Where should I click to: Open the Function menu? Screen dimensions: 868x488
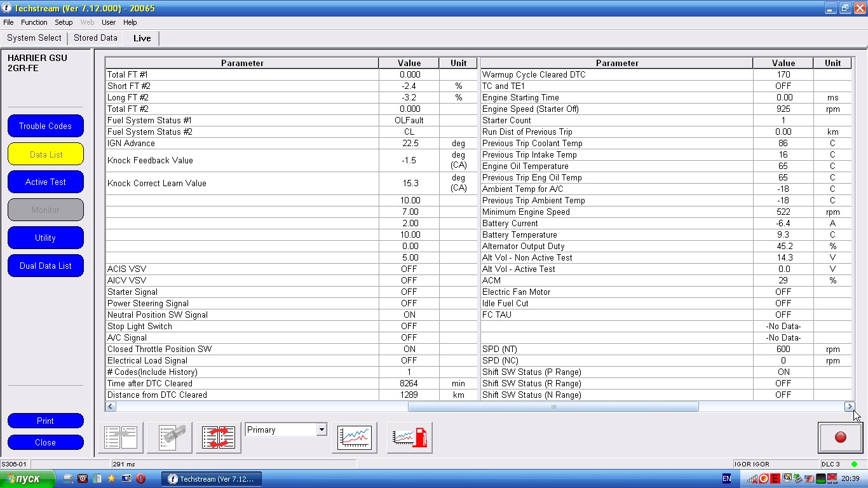[x=34, y=22]
